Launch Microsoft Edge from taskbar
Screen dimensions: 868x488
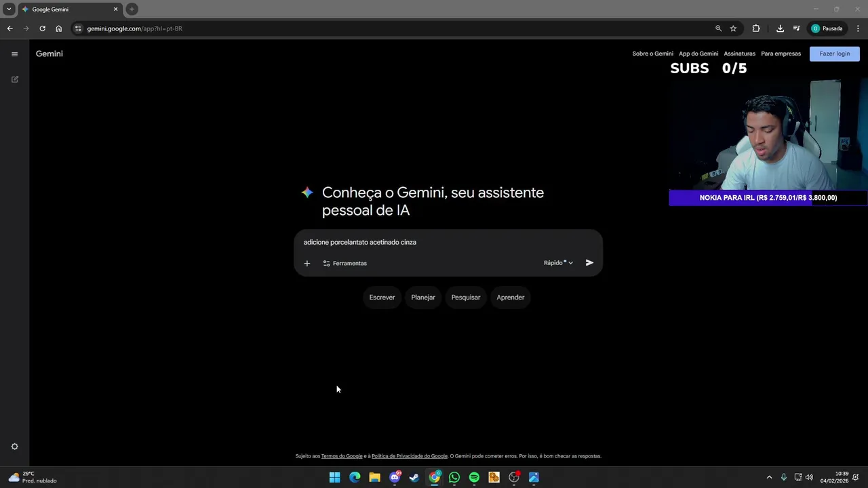click(355, 477)
